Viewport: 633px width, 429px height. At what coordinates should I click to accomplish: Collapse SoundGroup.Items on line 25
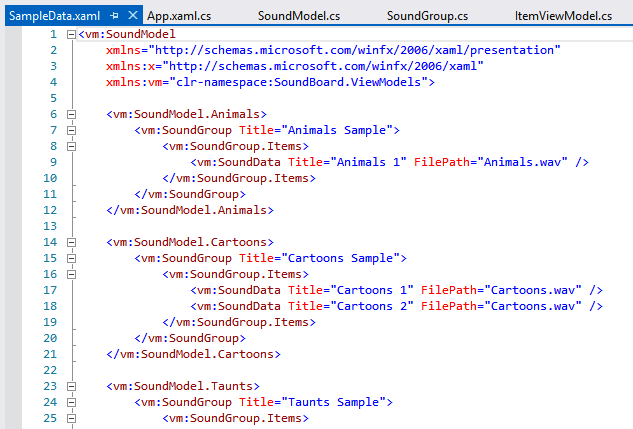point(71,418)
